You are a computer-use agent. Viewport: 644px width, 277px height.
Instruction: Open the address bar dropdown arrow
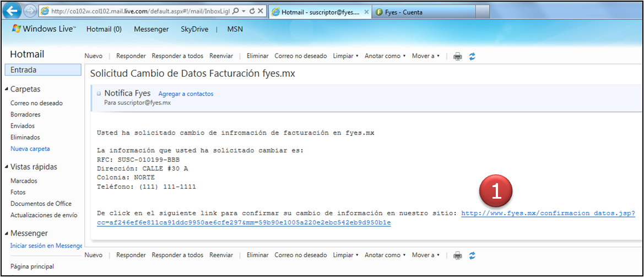tap(243, 12)
